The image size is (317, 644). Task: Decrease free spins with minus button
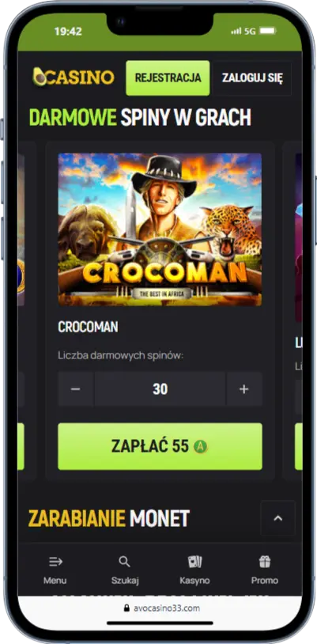[76, 389]
